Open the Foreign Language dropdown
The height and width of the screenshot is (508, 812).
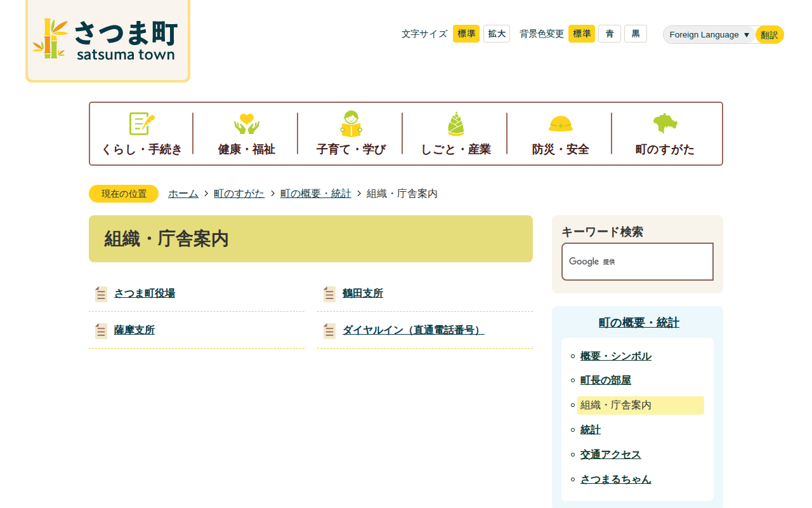tap(709, 35)
